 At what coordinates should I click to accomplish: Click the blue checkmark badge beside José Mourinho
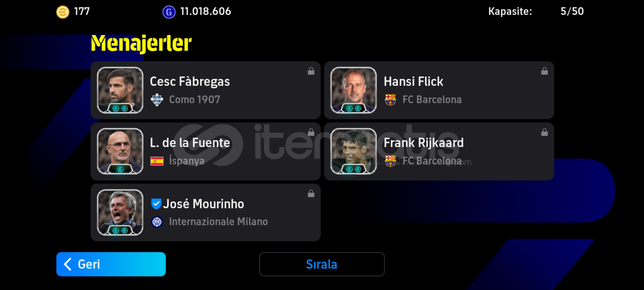click(x=156, y=204)
